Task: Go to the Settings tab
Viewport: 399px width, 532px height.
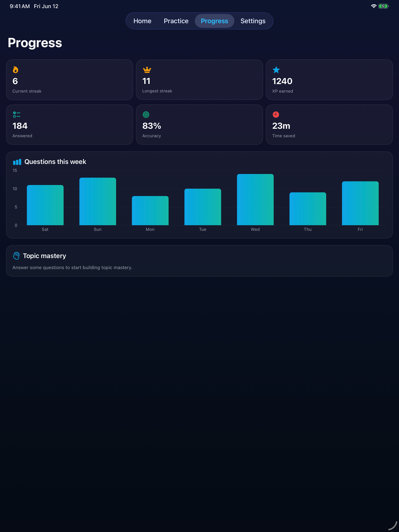Action: [x=253, y=21]
